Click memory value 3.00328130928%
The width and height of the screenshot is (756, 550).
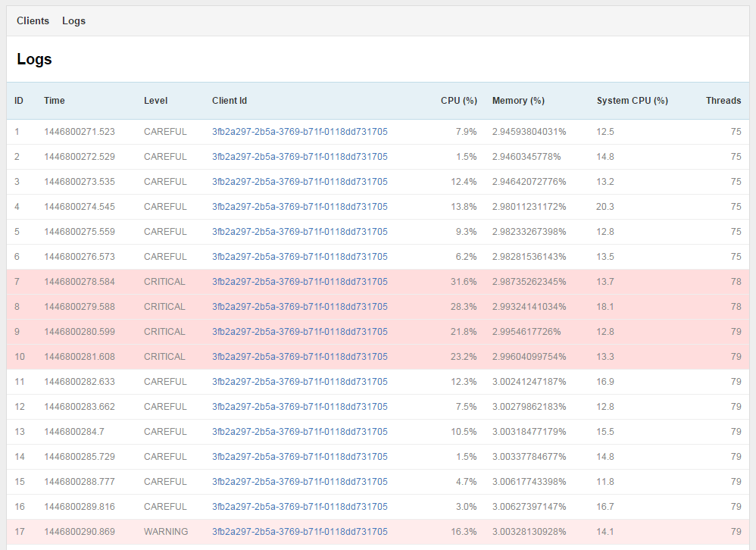(530, 532)
